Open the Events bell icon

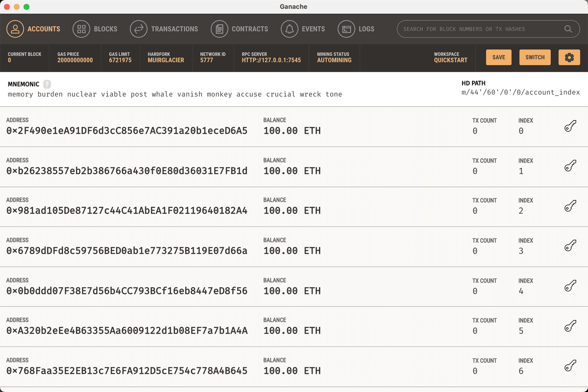290,29
